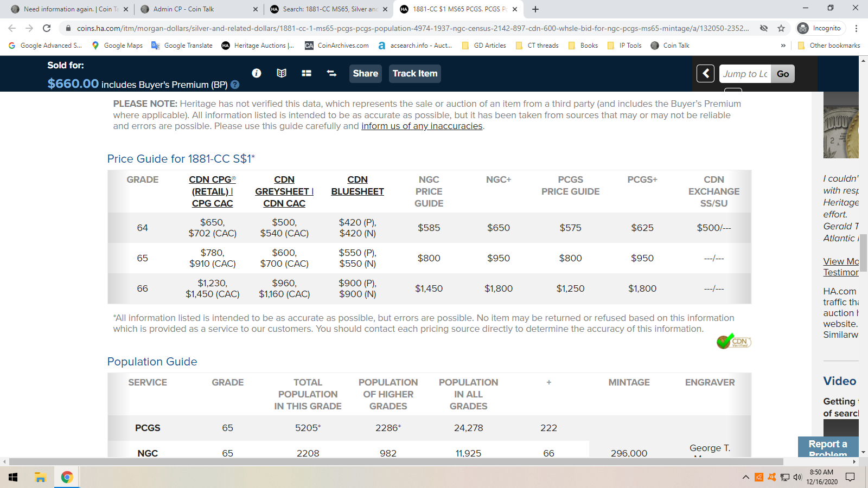Expand the hidden bookmarks overflow chevron
The image size is (868, 488).
[x=783, y=46]
